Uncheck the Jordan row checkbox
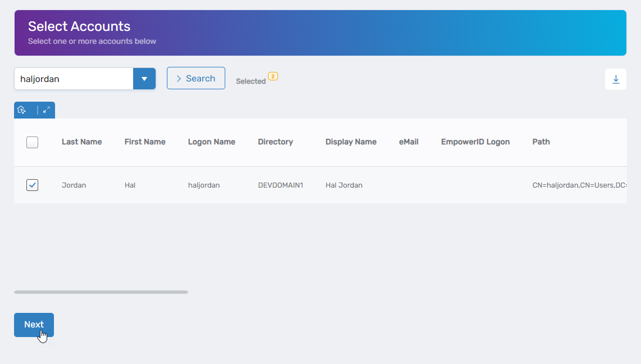This screenshot has height=364, width=641. tap(33, 185)
